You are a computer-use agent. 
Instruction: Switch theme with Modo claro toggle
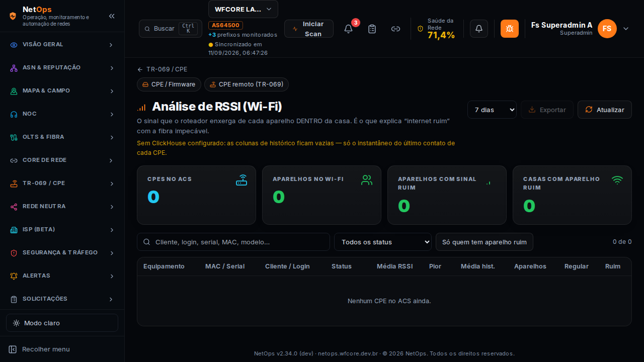(62, 323)
